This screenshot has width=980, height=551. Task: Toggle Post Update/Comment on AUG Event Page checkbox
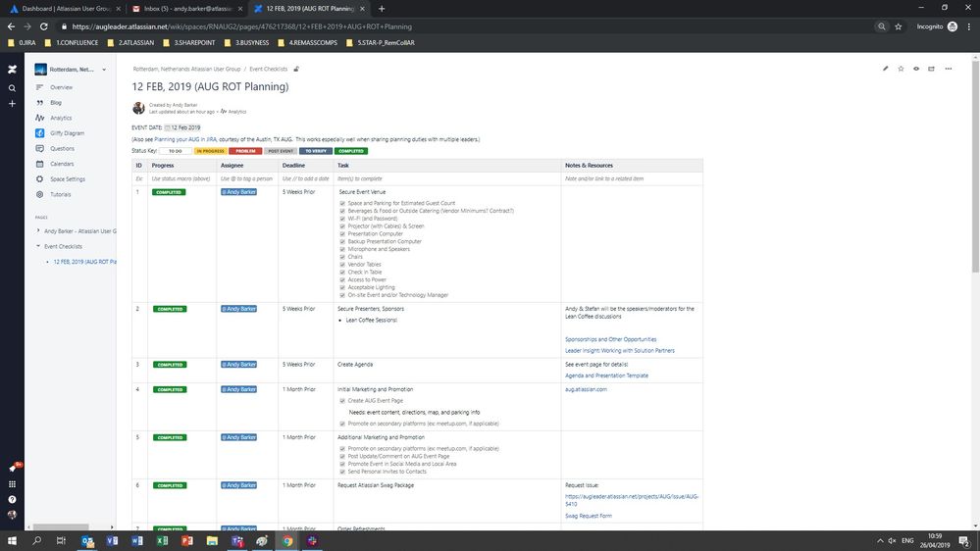click(x=342, y=457)
